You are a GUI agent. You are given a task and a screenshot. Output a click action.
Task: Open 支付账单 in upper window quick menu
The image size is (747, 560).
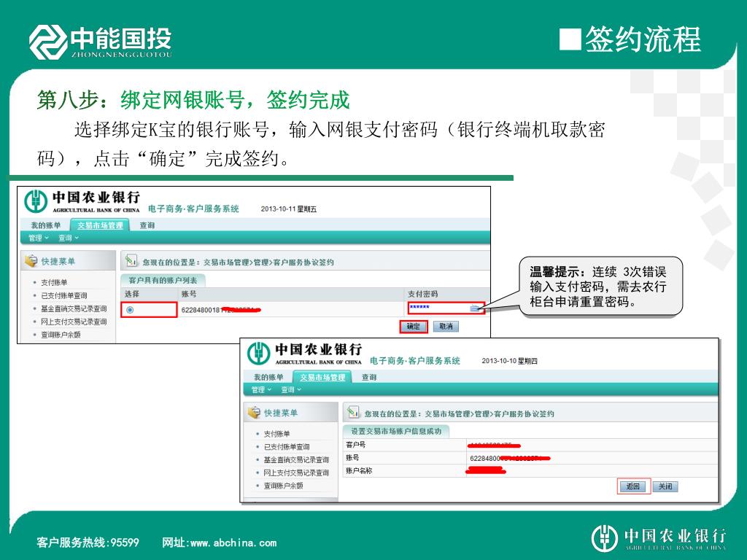[x=54, y=282]
